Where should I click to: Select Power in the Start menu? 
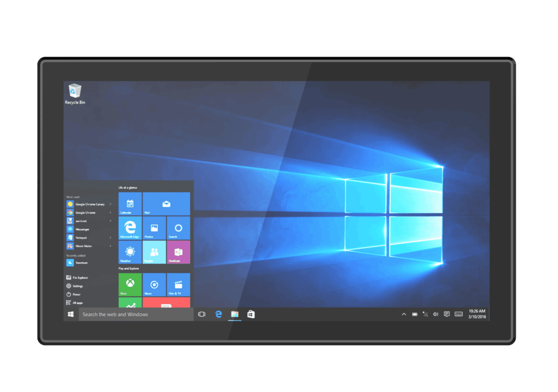(x=76, y=294)
